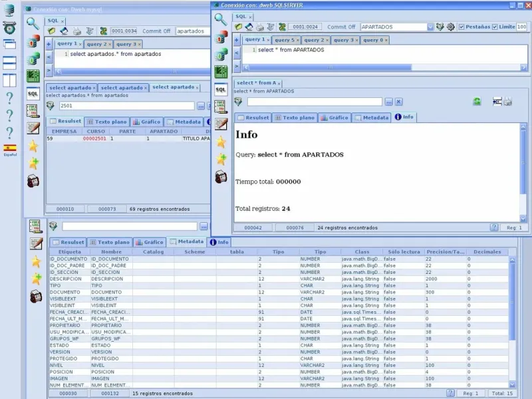Screen dimensions: 532x399
Task: Click the '...' button next to SQLSERVER filter field
Action: 388,102
